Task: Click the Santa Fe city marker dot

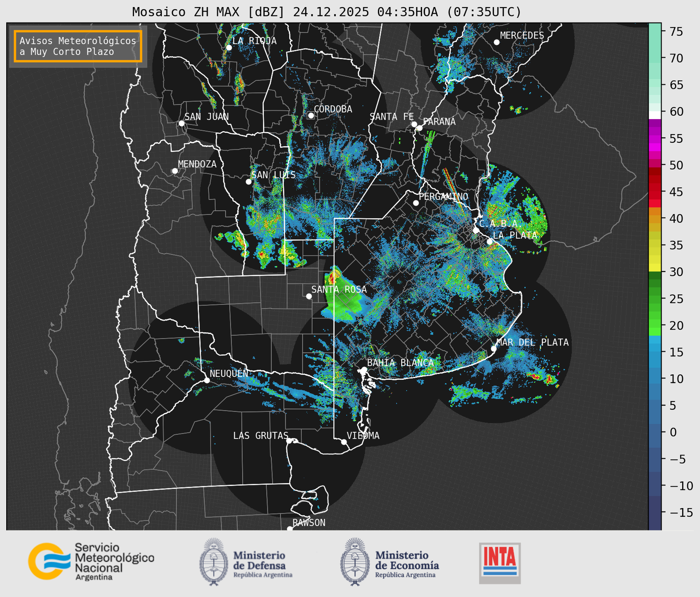Action: click(x=414, y=124)
